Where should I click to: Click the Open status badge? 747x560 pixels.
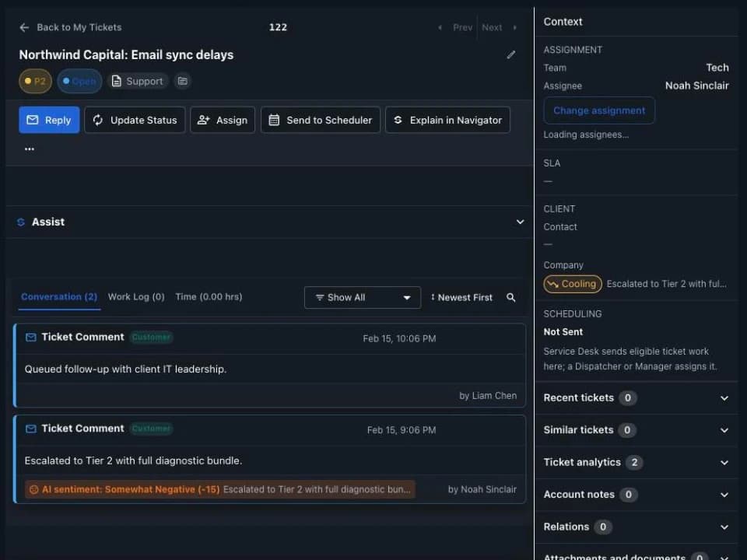coord(79,81)
